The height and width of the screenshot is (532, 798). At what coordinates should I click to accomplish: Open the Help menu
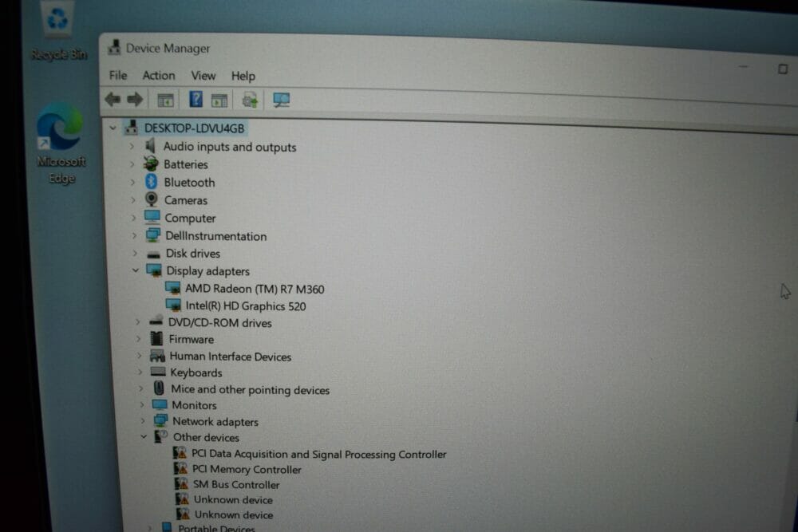pos(243,77)
